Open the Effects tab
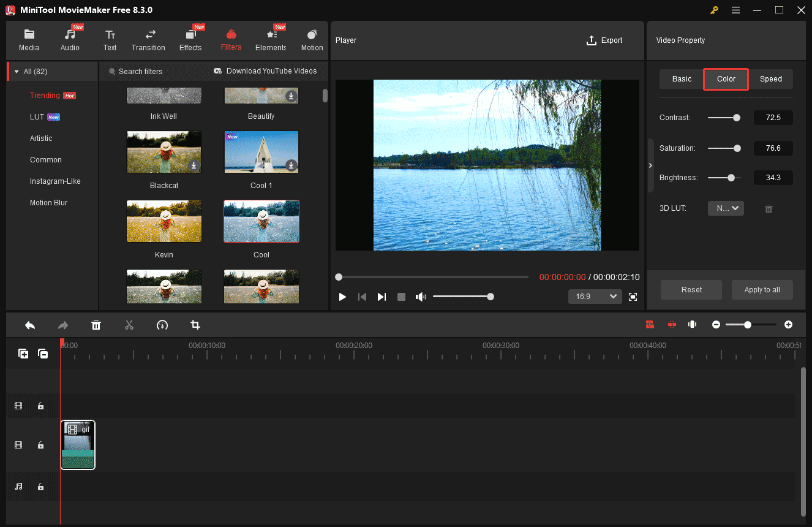This screenshot has height=527, width=812. pos(190,40)
